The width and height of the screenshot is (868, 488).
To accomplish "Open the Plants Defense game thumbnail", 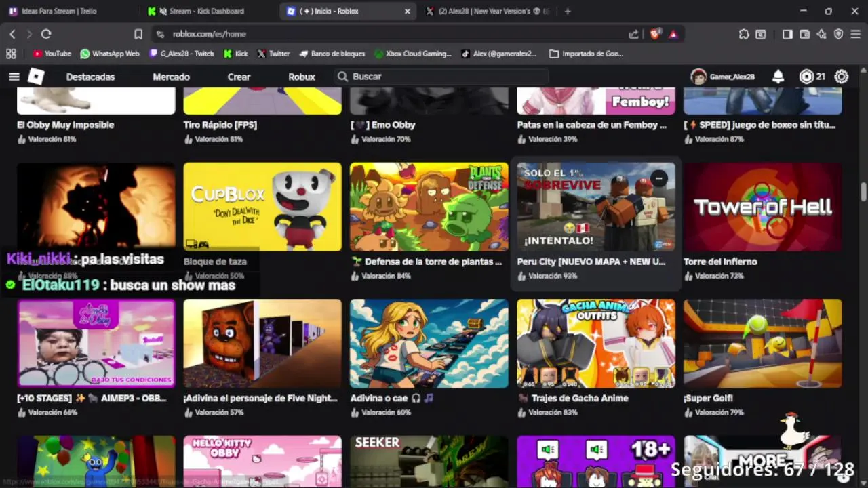I will (x=429, y=207).
